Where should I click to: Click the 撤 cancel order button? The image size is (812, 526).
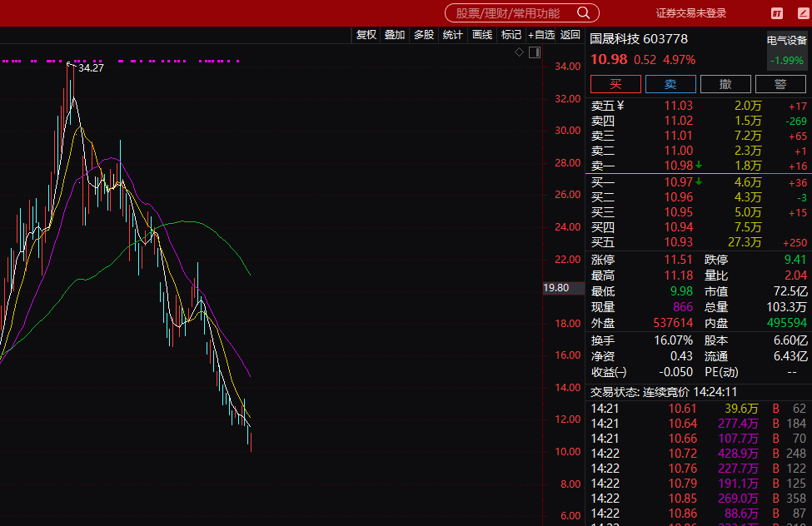click(x=725, y=84)
